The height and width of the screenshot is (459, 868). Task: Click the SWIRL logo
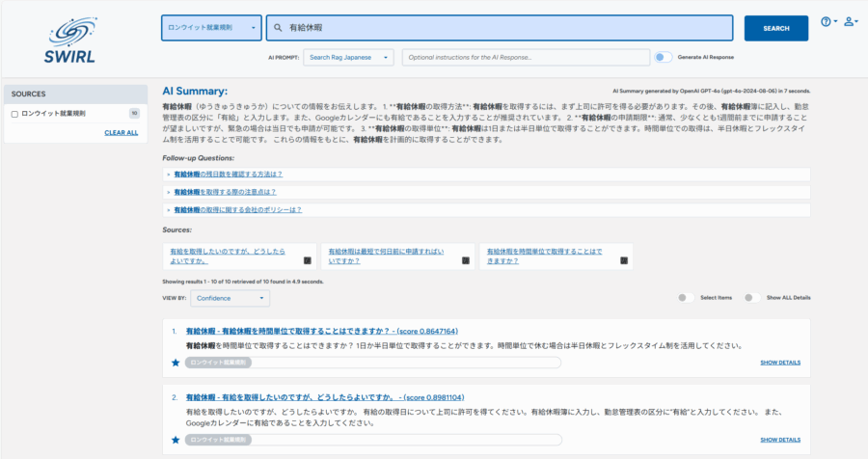pyautogui.click(x=70, y=40)
